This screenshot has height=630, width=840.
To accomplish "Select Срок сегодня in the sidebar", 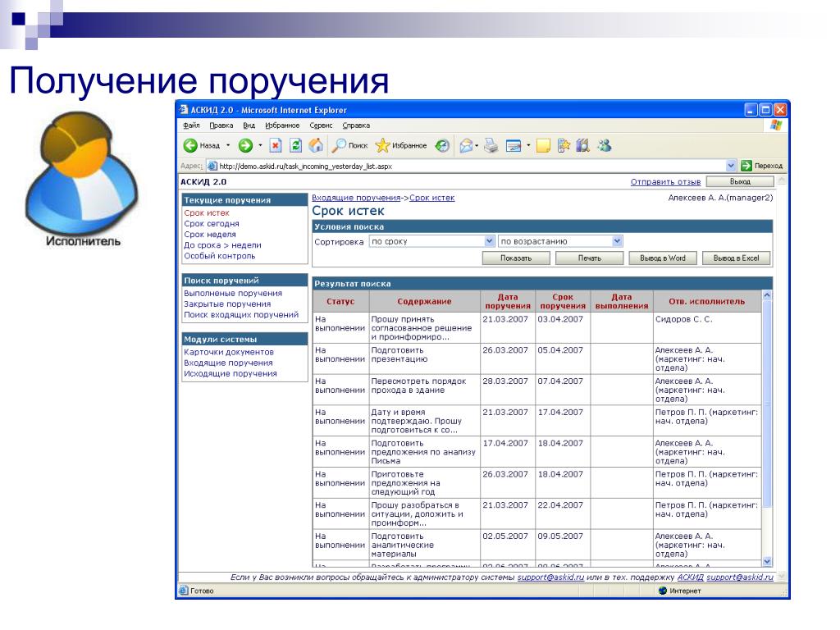I will 212,224.
